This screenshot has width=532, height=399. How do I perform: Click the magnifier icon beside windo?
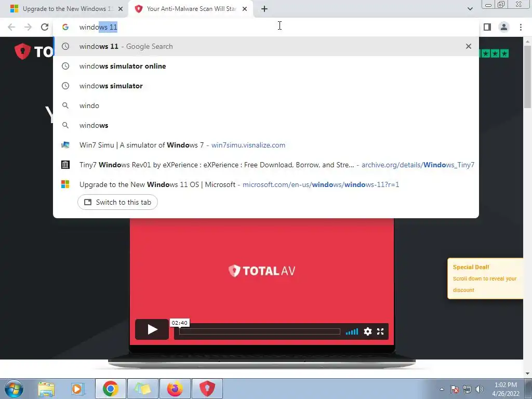tap(65, 105)
